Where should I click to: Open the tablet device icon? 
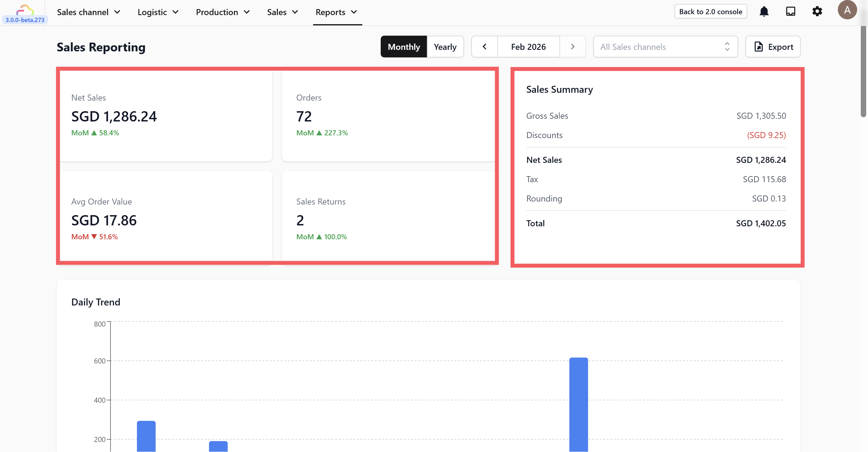click(790, 12)
